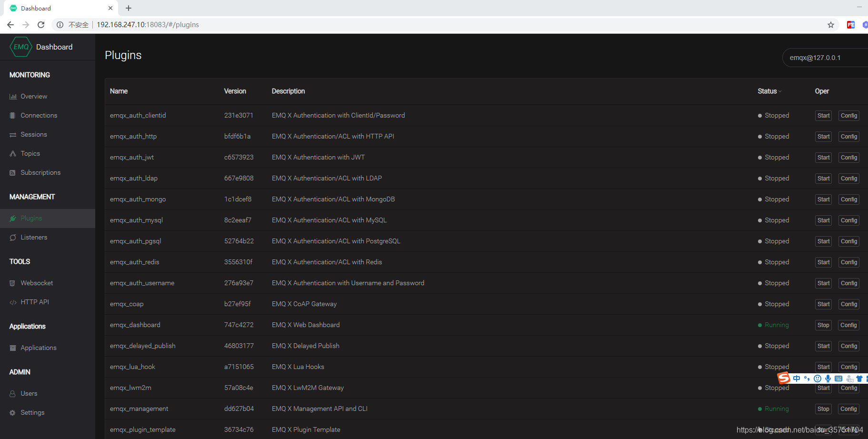
Task: Click the Subscriptions feed icon
Action: pos(13,173)
